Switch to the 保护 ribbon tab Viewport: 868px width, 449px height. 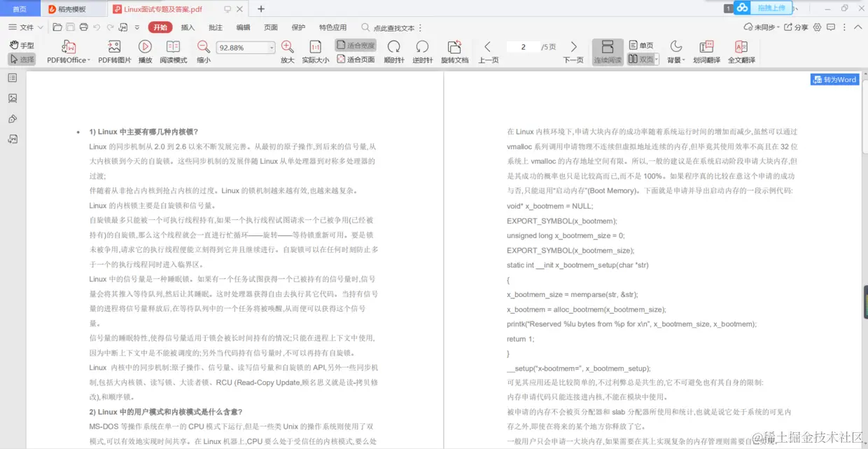coord(298,27)
